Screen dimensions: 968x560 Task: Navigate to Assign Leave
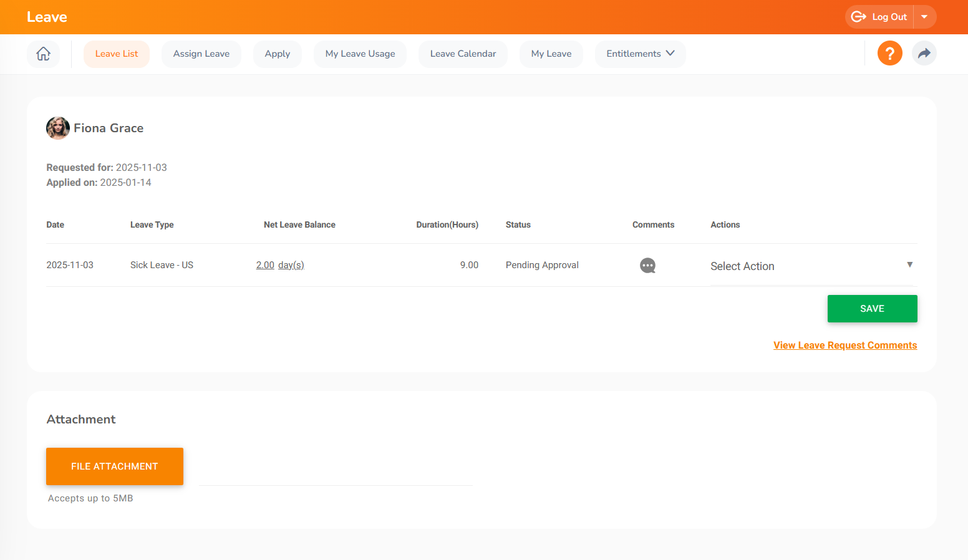201,54
